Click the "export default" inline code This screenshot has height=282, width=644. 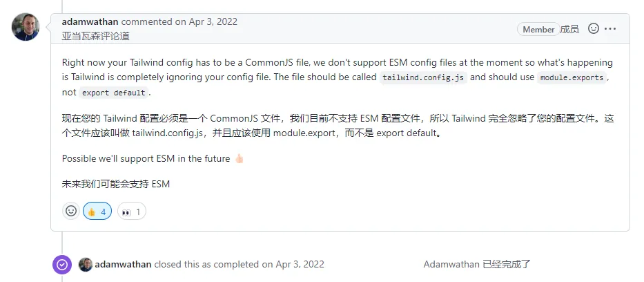point(113,93)
